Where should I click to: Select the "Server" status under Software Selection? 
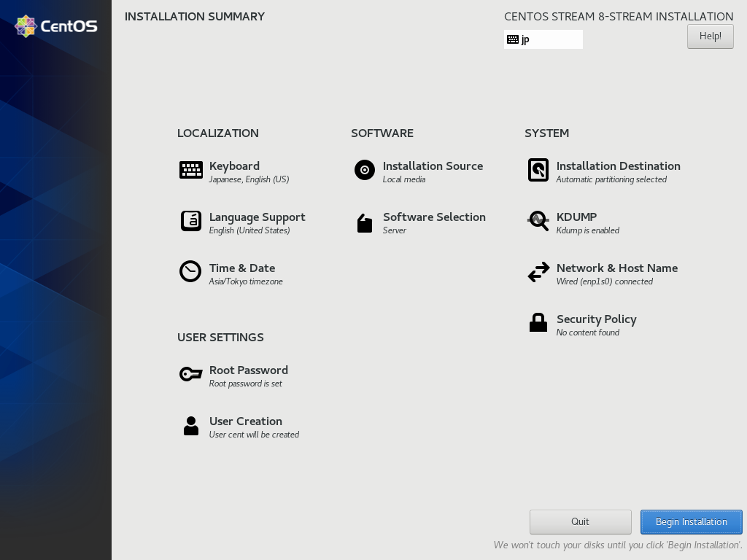(x=395, y=230)
